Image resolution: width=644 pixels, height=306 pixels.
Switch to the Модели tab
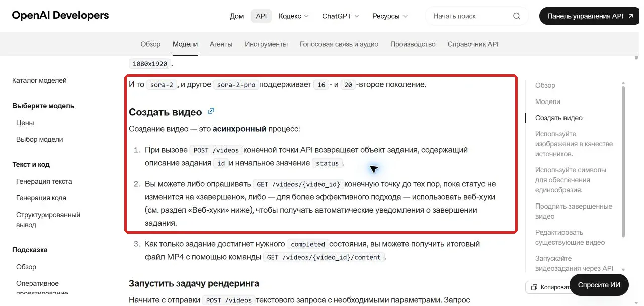pos(185,44)
